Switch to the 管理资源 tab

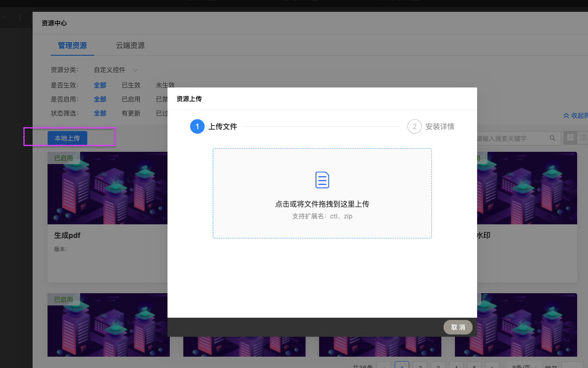tap(72, 45)
